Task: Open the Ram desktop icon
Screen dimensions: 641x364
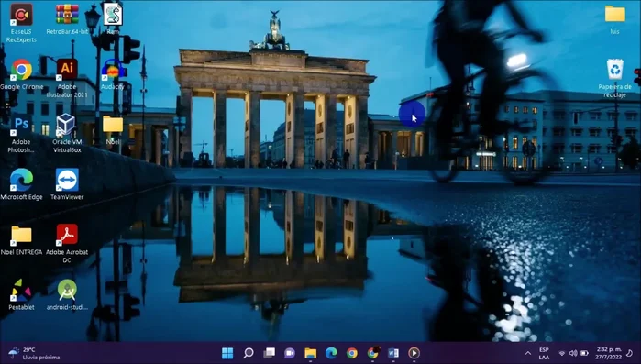Action: pos(113,19)
